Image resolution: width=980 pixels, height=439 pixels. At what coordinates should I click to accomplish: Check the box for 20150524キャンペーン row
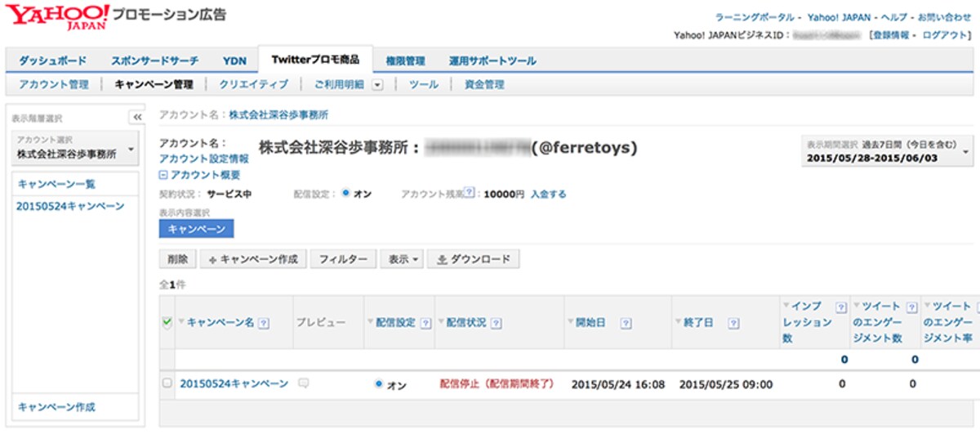[x=167, y=383]
